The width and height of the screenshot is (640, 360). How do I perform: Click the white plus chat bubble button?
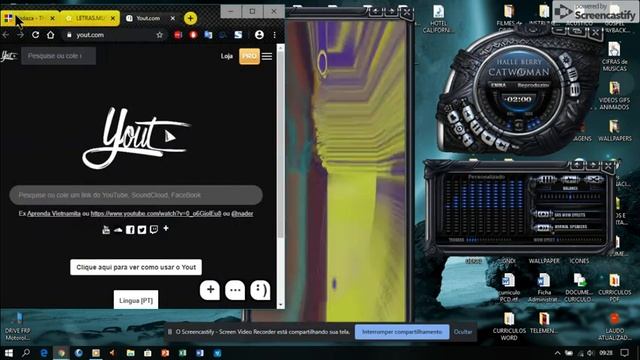coord(210,290)
